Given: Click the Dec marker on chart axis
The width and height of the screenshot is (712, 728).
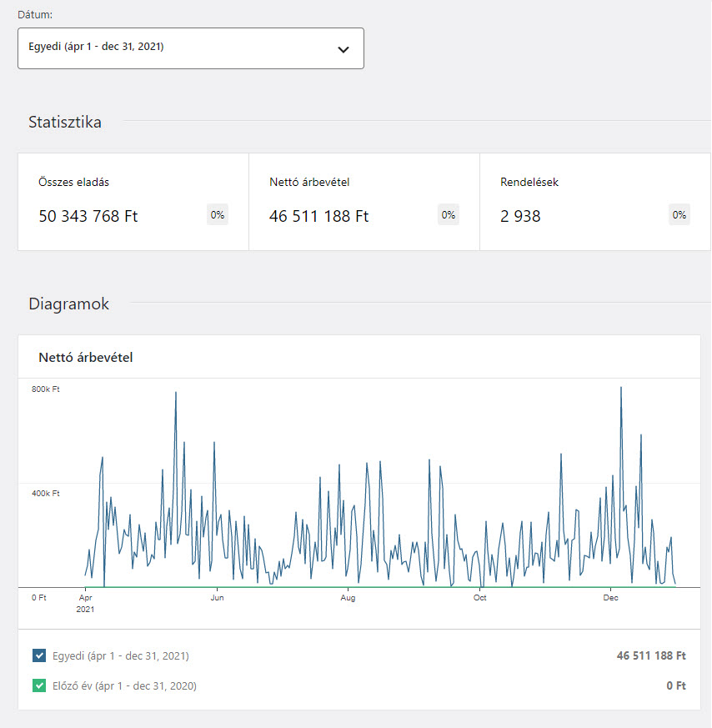Looking at the screenshot, I should click(610, 598).
